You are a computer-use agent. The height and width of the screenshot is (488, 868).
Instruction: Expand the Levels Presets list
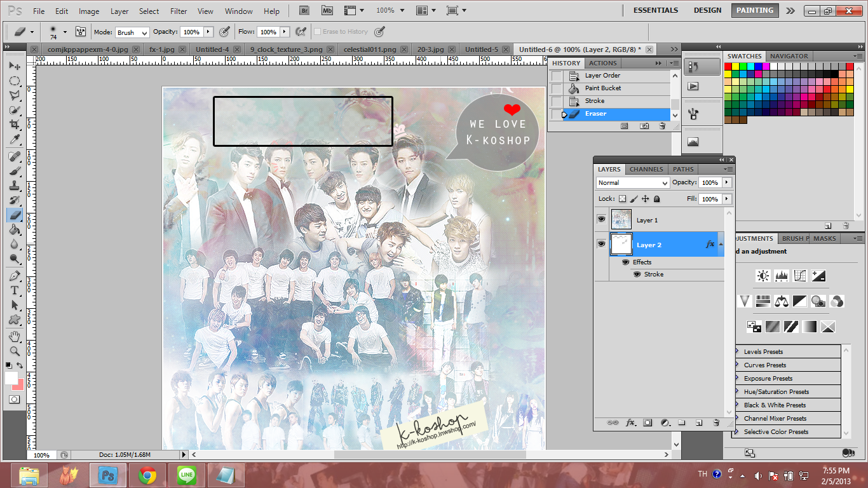[x=737, y=351]
